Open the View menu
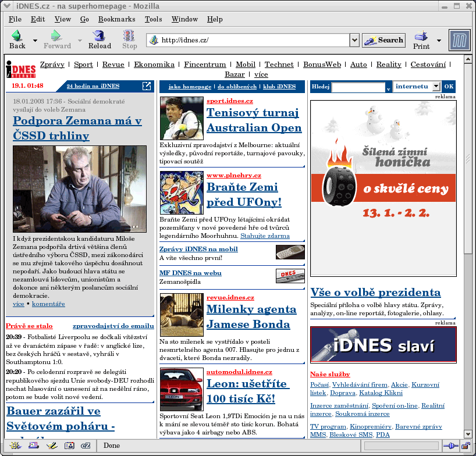Image resolution: width=476 pixels, height=456 pixels. point(62,19)
